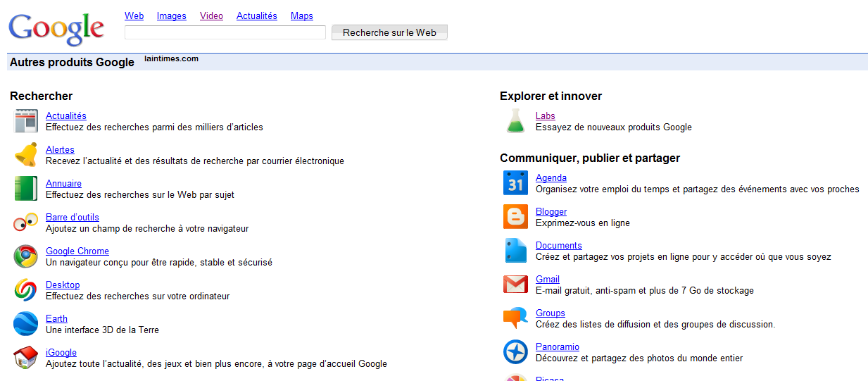This screenshot has height=381, width=868.
Task: Open the Barre d'outils link
Action: tap(73, 217)
